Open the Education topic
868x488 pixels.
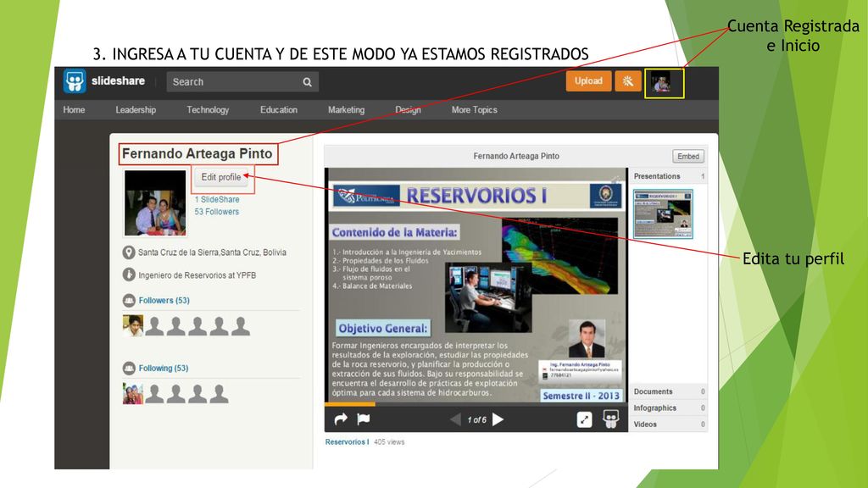279,109
